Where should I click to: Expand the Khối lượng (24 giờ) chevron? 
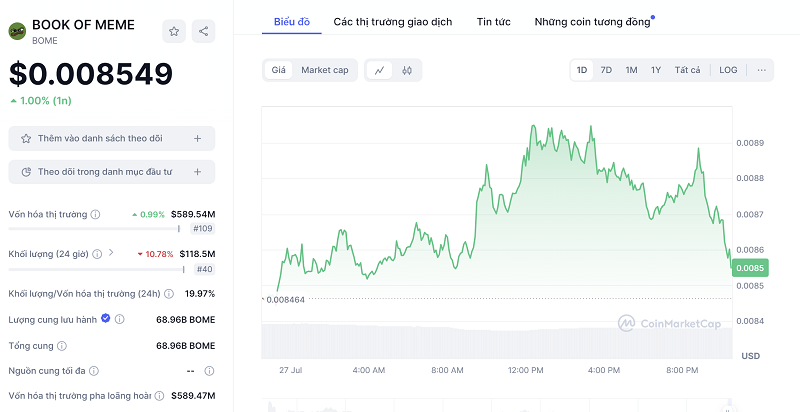click(x=110, y=253)
